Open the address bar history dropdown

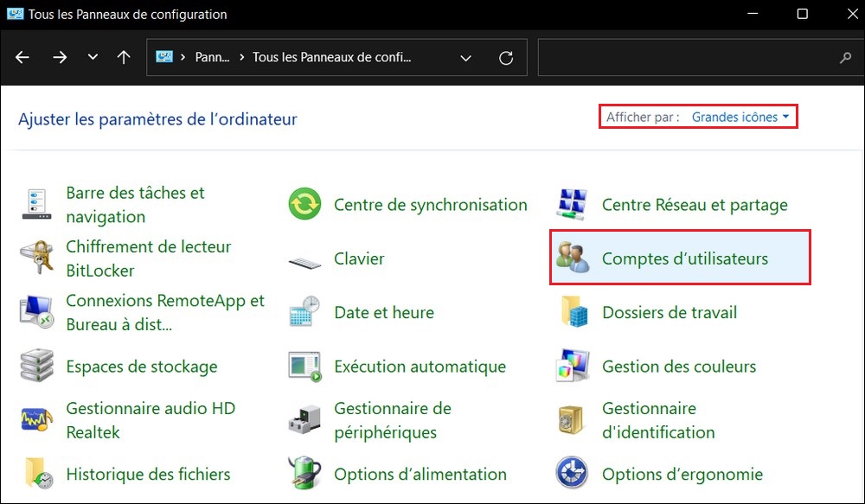(x=466, y=58)
